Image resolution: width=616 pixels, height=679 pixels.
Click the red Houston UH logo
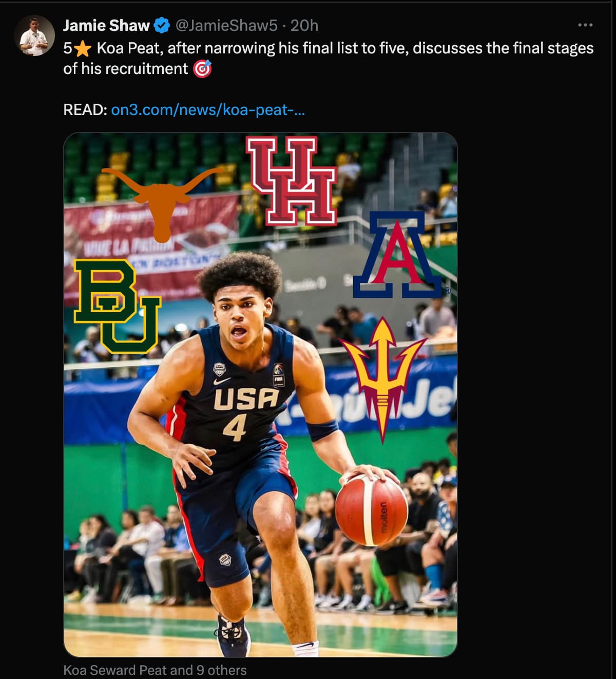click(291, 180)
